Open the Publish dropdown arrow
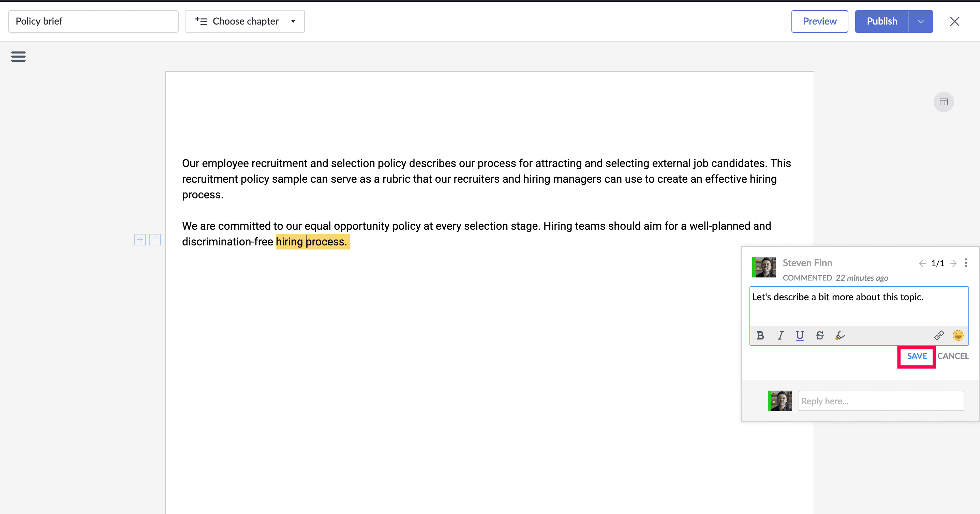 coord(921,21)
